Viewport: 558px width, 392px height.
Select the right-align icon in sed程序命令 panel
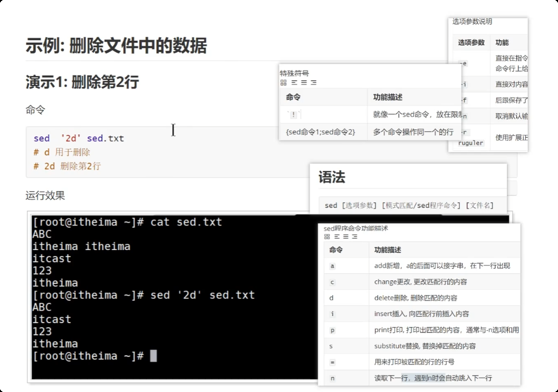coord(354,237)
